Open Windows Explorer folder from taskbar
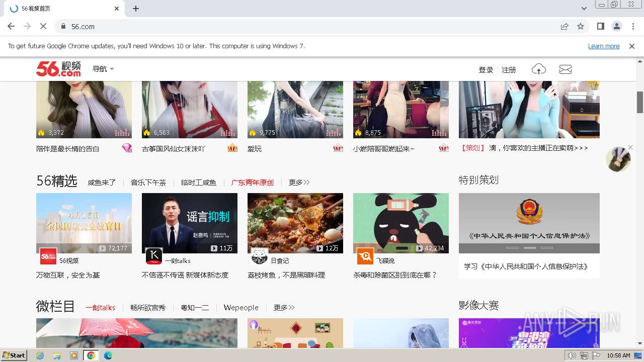The height and width of the screenshot is (362, 644). tap(57, 355)
